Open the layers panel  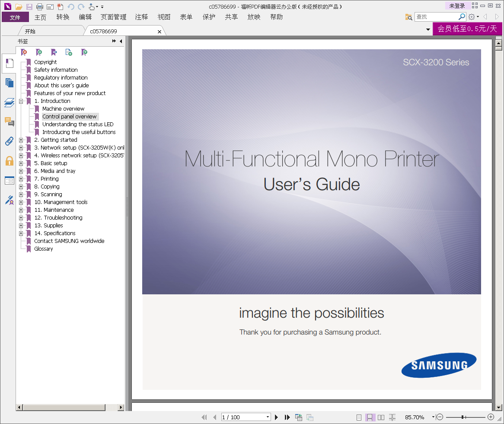[x=10, y=102]
